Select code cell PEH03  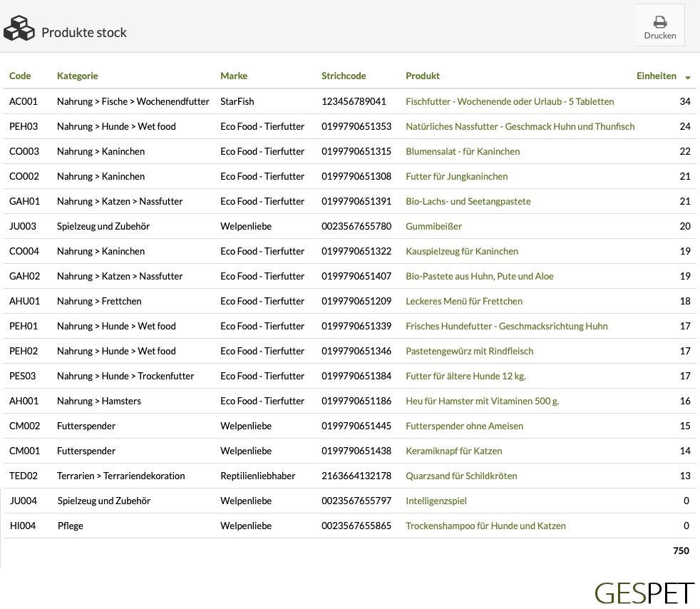point(24,126)
